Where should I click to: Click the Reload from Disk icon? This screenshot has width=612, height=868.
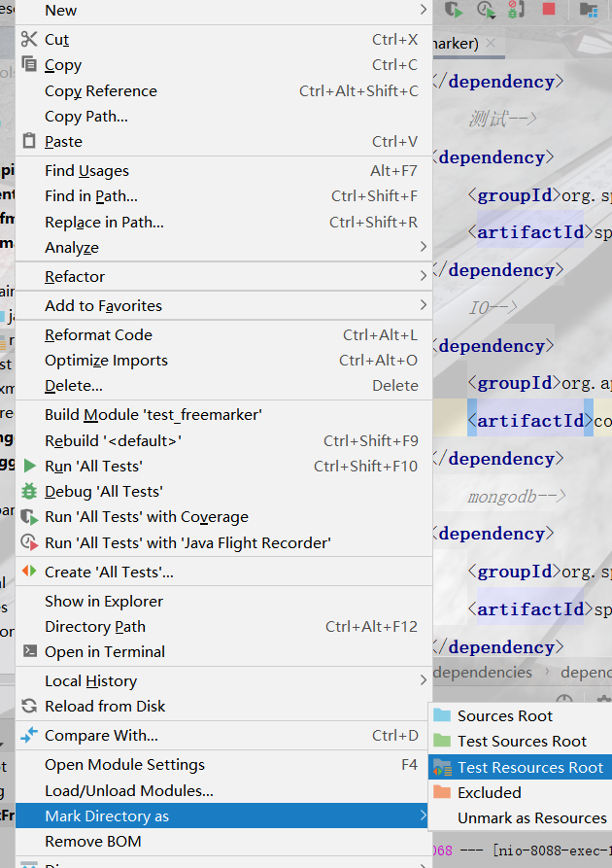pyautogui.click(x=29, y=707)
